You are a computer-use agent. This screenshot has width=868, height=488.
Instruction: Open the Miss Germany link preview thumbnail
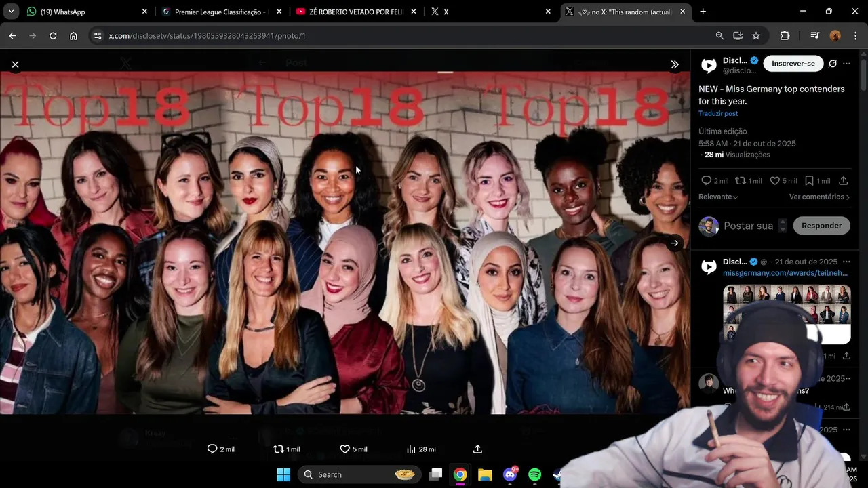point(787,314)
